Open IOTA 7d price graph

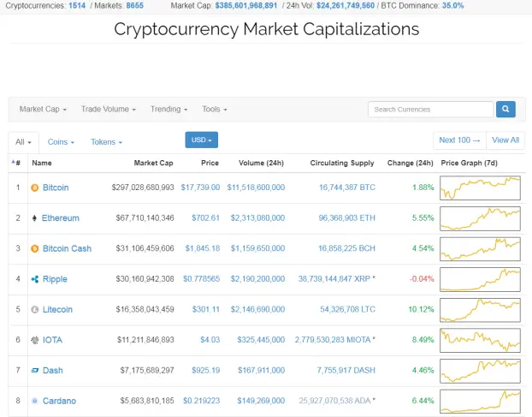coord(480,340)
